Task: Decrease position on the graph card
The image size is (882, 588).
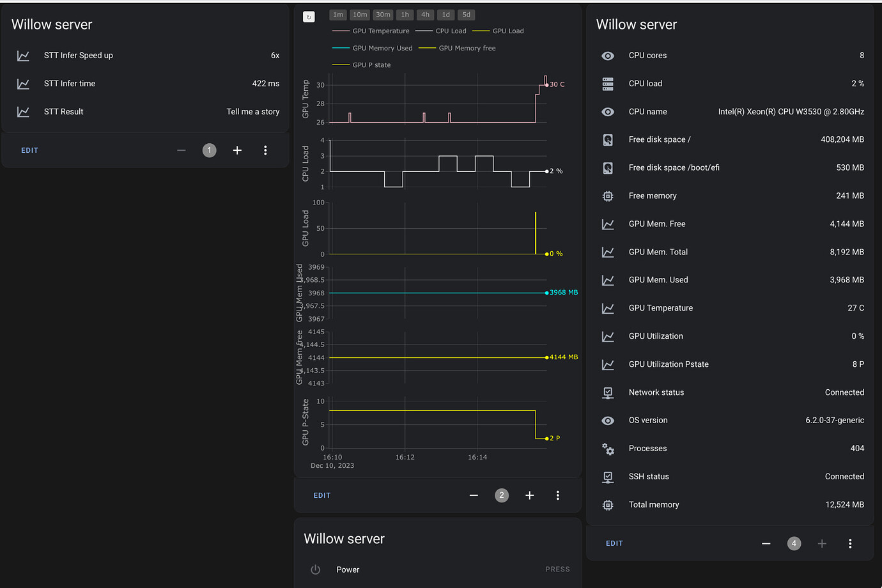Action: pos(474,495)
